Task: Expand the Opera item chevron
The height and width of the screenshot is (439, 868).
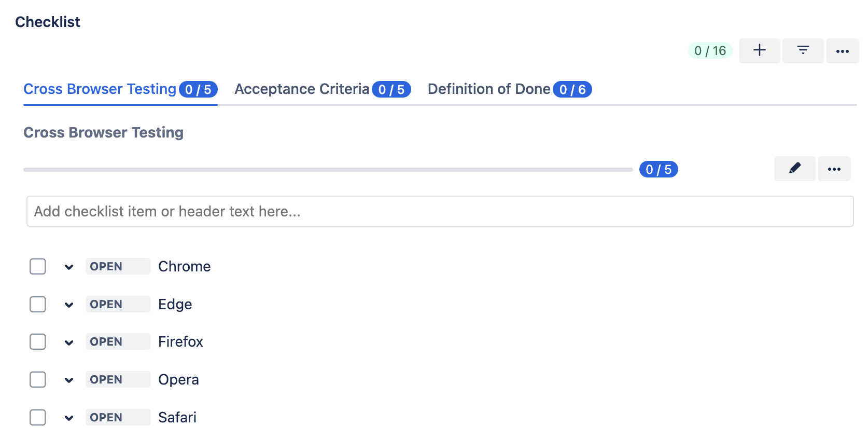Action: pos(69,380)
